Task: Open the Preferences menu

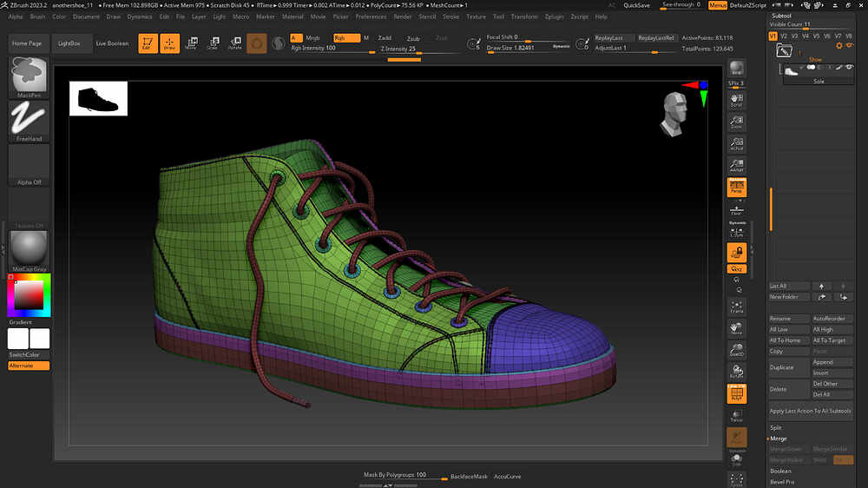Action: click(371, 16)
